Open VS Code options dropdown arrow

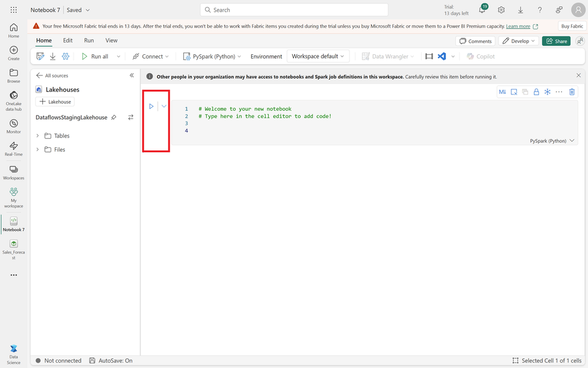point(453,57)
